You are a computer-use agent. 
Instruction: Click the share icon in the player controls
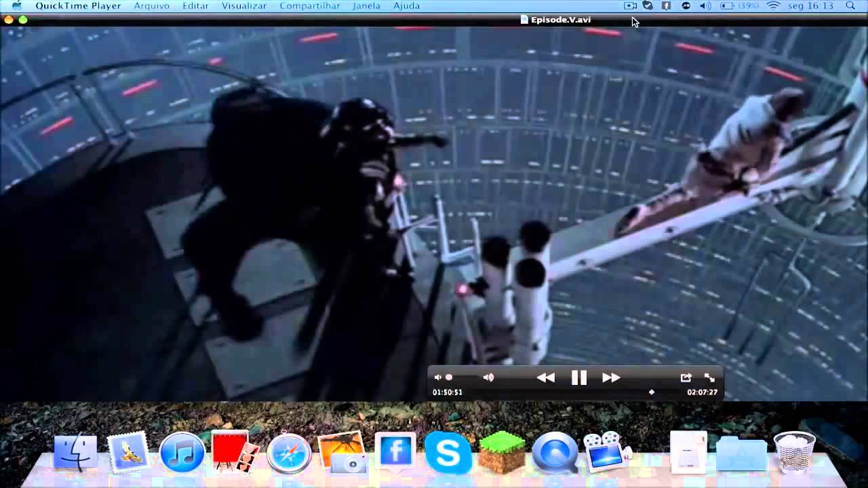click(686, 378)
